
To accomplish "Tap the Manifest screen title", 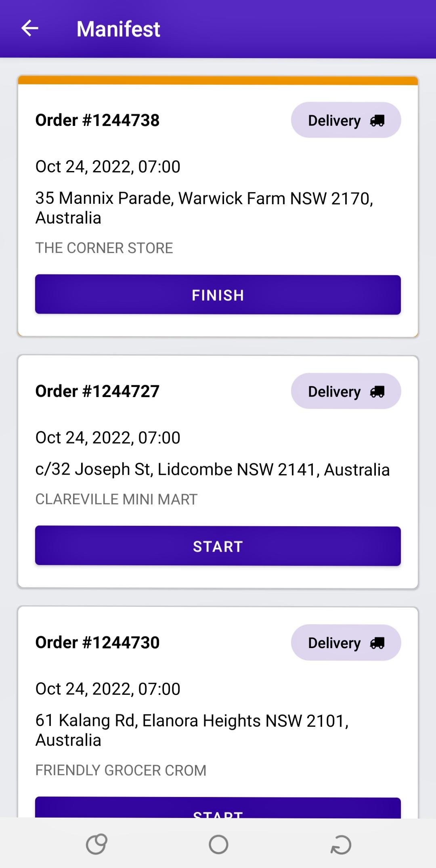I will click(118, 29).
